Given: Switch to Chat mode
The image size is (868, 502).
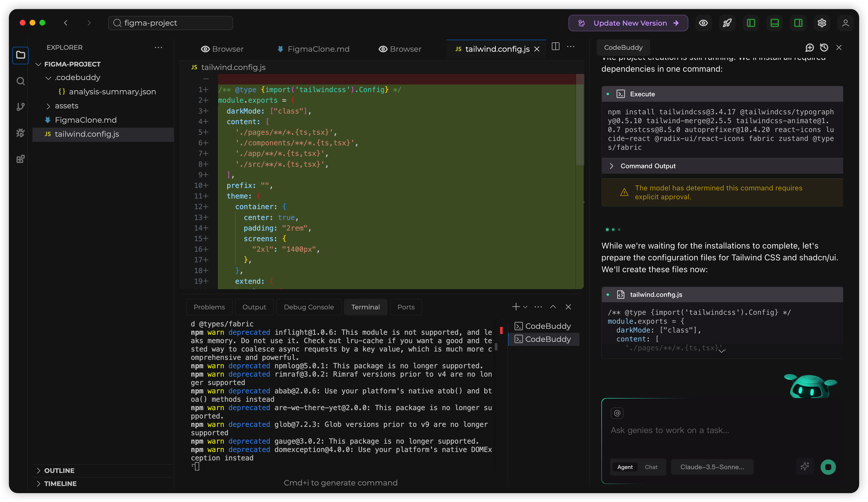Looking at the screenshot, I should pos(651,467).
